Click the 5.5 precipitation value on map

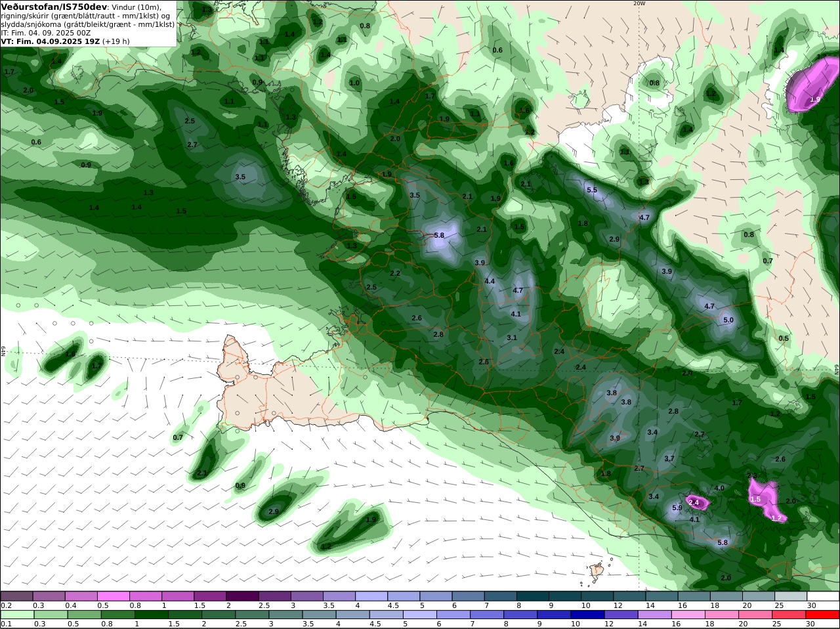(x=592, y=190)
